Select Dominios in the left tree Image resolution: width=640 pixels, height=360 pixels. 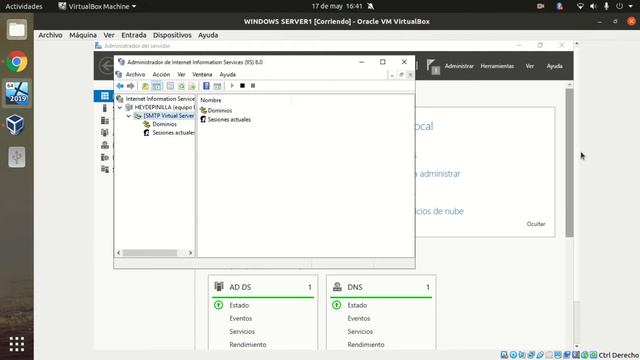(160, 124)
